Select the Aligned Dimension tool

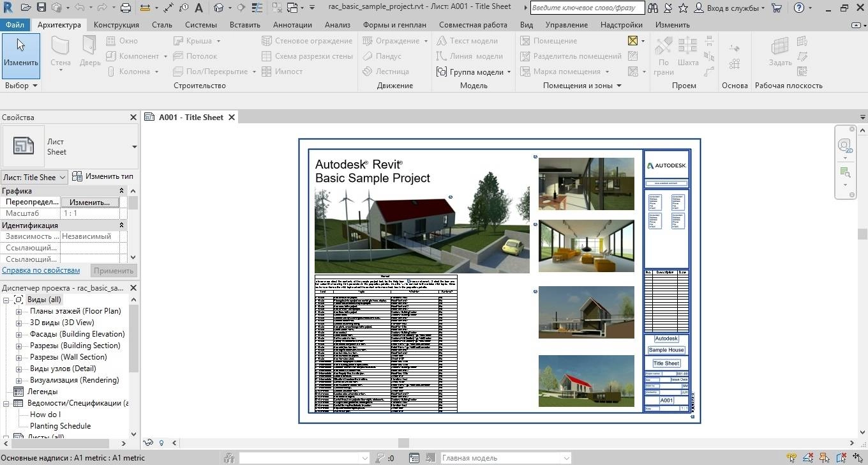[168, 8]
